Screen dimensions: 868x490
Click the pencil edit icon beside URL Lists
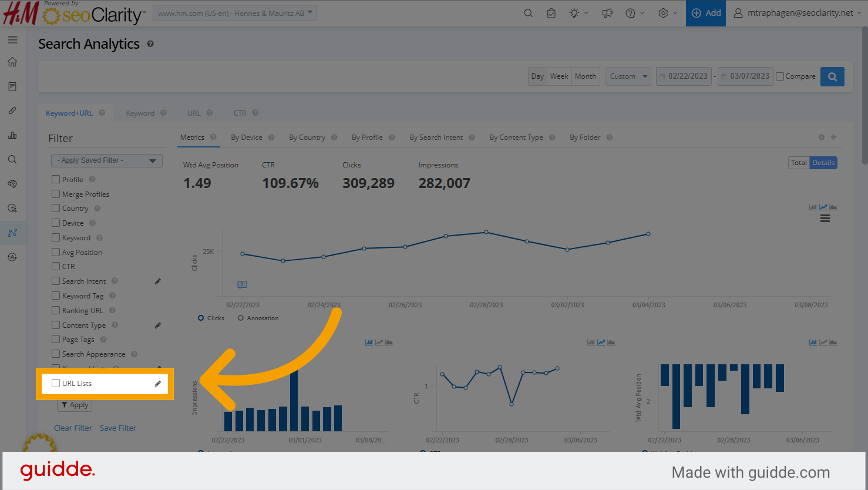point(157,384)
